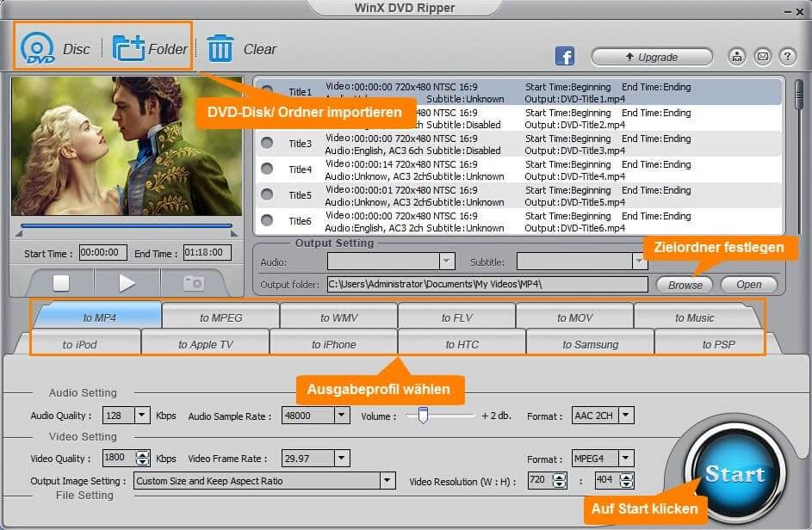Choose the to iPod profile tab
Image resolution: width=812 pixels, height=530 pixels.
click(79, 344)
